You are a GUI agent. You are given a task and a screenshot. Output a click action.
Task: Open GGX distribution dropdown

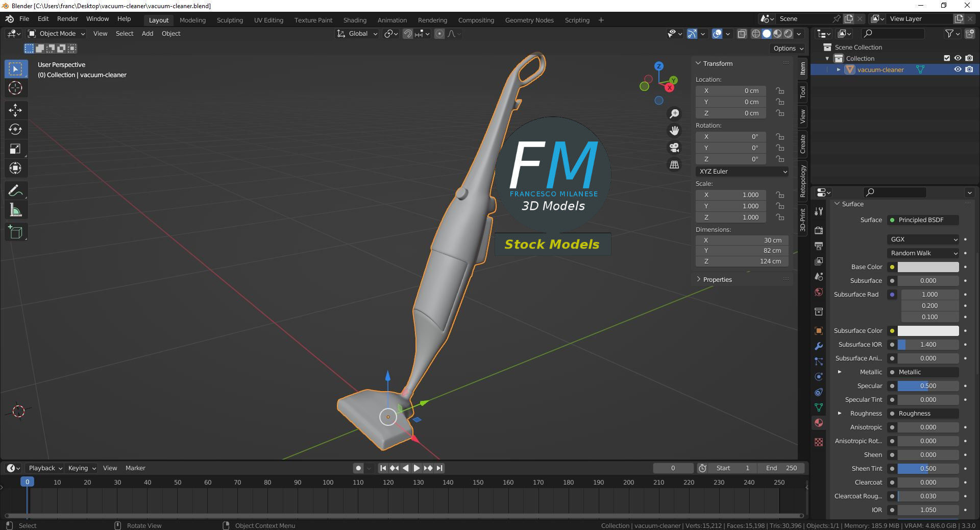pyautogui.click(x=923, y=239)
